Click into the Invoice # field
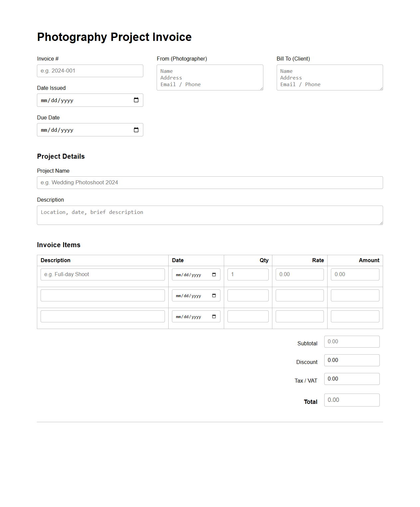 click(90, 71)
